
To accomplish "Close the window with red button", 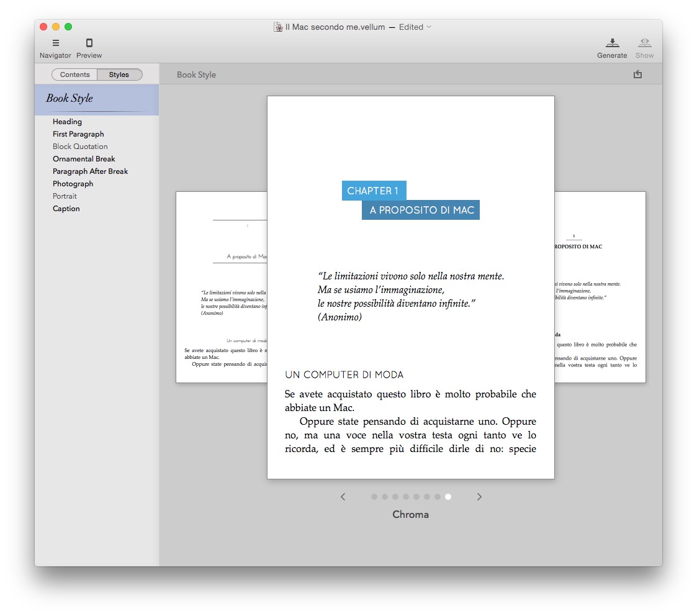I will pos(43,27).
